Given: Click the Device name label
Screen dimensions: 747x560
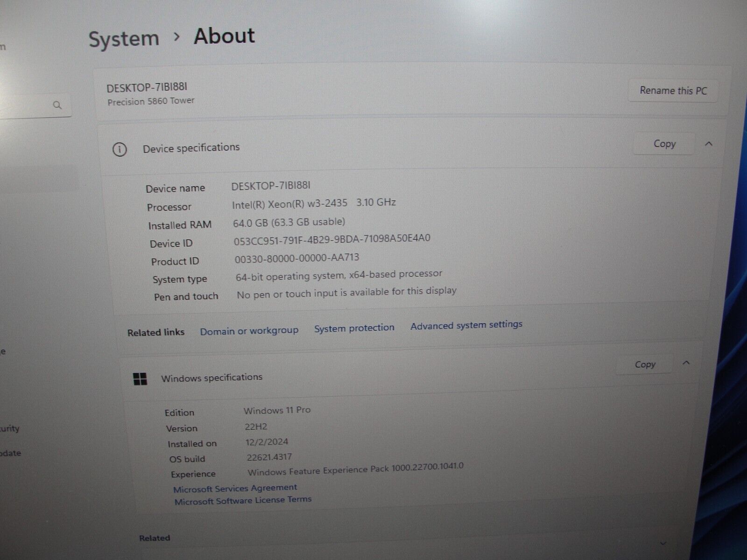Looking at the screenshot, I should tap(175, 189).
